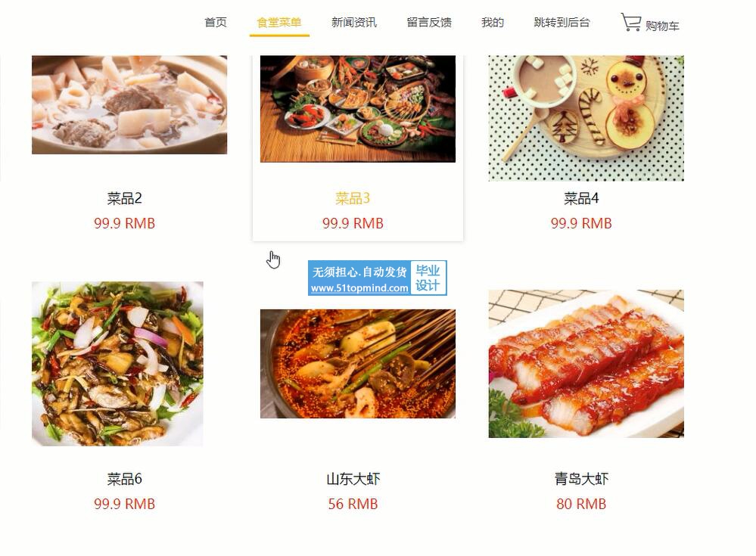756x556 pixels.
Task: Open the shopping cart icon
Action: click(x=630, y=22)
